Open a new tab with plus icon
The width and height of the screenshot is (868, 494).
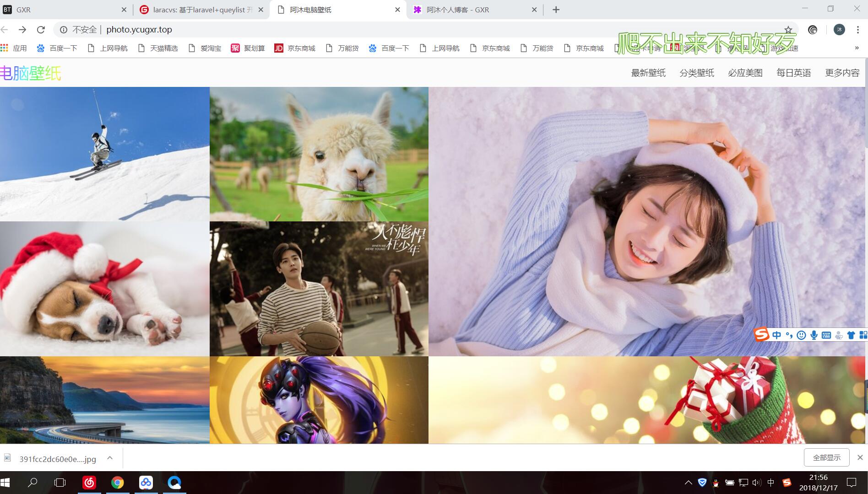coord(556,10)
